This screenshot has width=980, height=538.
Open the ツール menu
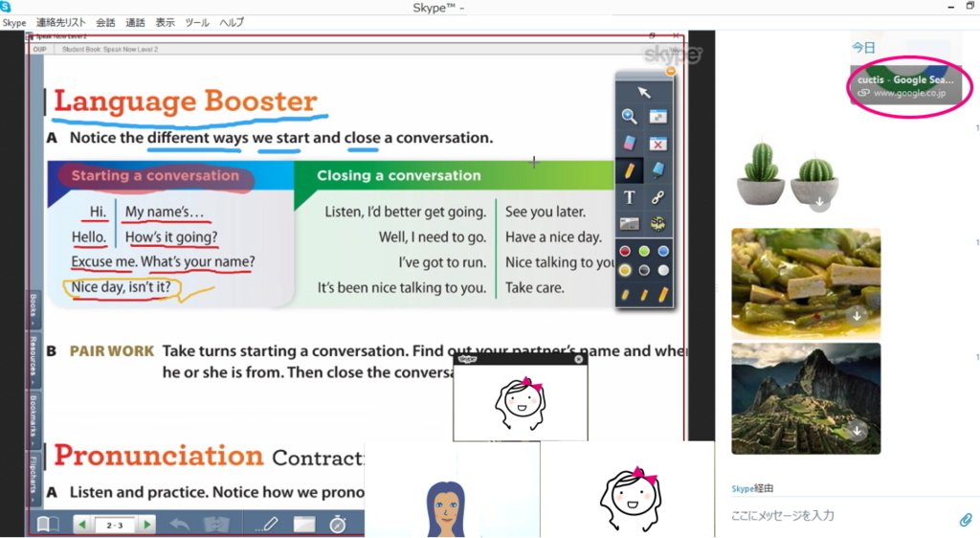(x=197, y=22)
